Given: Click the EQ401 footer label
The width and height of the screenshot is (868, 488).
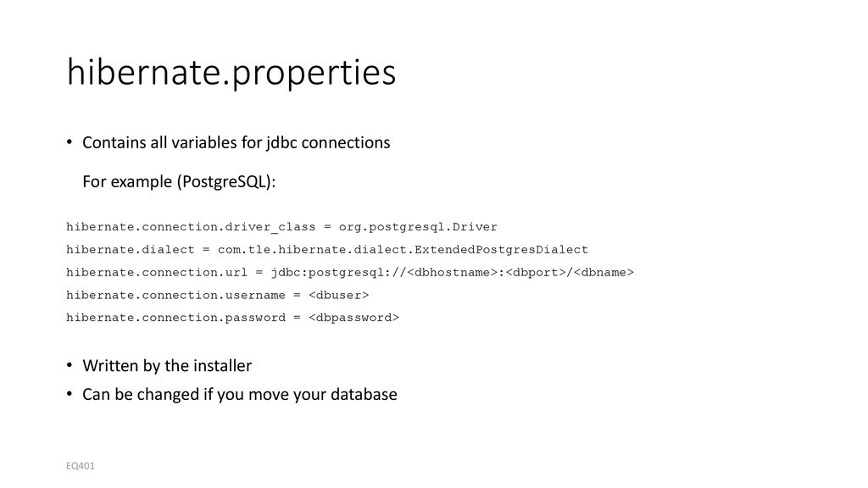Looking at the screenshot, I should (81, 466).
